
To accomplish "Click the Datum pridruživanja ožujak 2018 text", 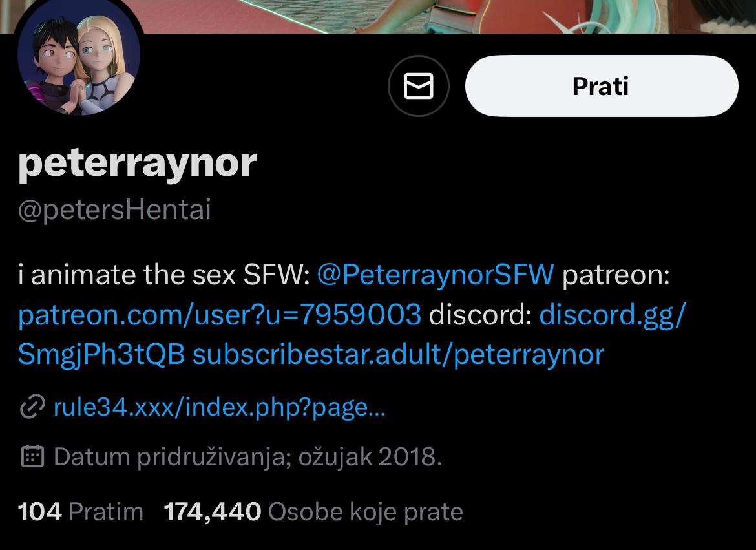I will [248, 457].
